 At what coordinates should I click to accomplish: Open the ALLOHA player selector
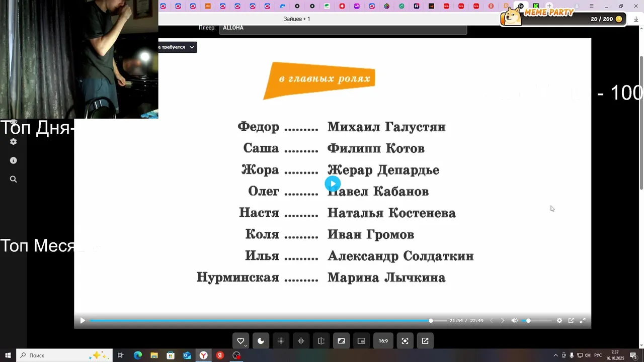(343, 28)
